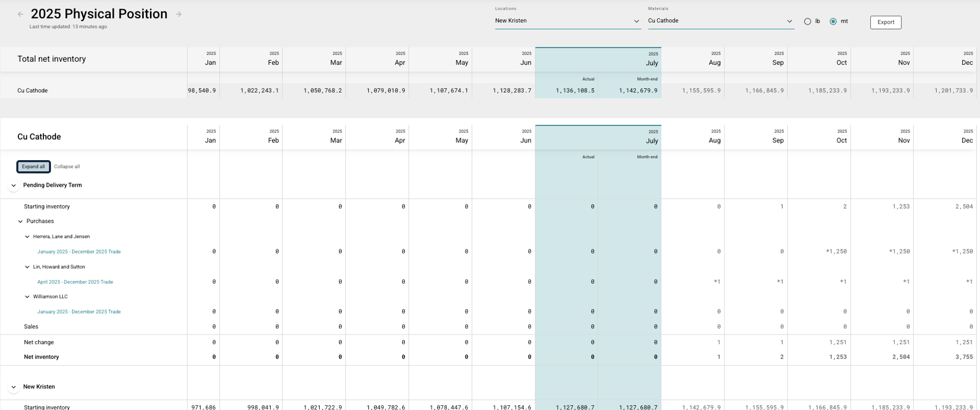Click the Aug header in Total net inventory
The image size is (980, 410).
pos(714,63)
